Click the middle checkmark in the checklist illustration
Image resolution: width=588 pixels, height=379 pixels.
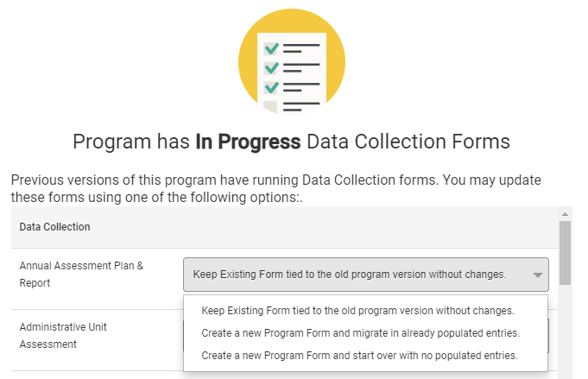point(272,67)
